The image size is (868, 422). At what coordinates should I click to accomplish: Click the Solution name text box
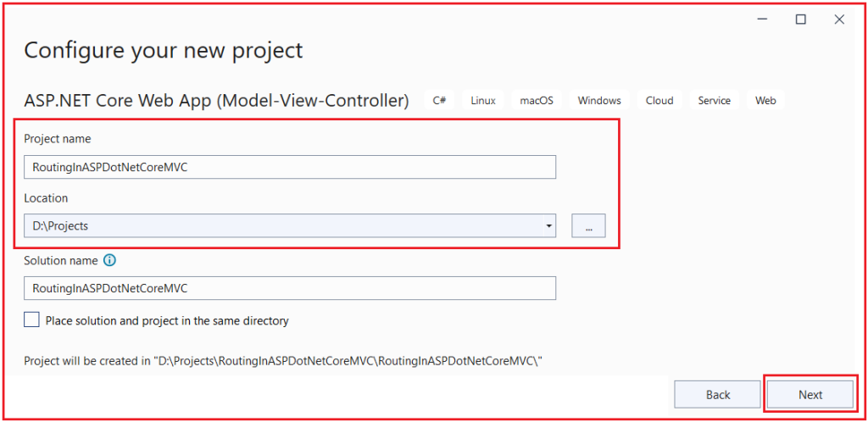(x=290, y=288)
